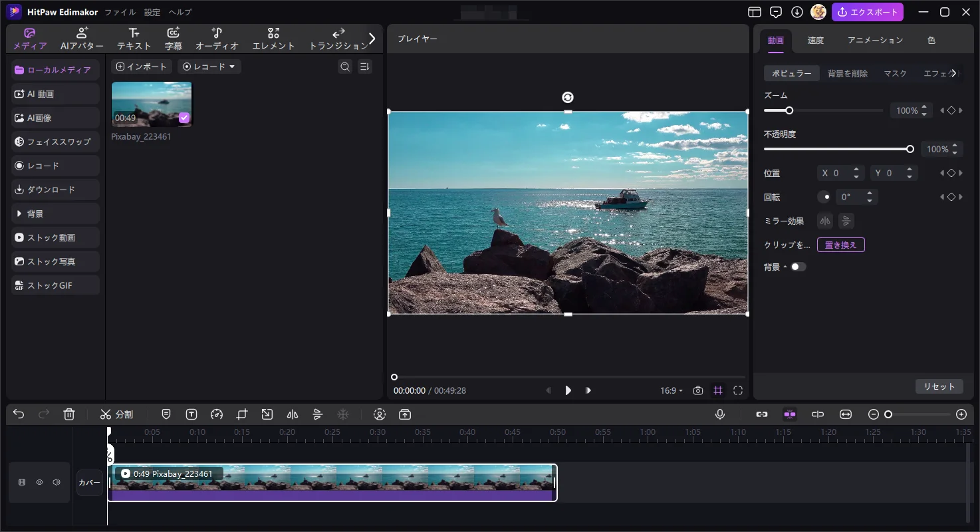Open AI 動画 in the sidebar
The image size is (980, 532).
tap(55, 94)
